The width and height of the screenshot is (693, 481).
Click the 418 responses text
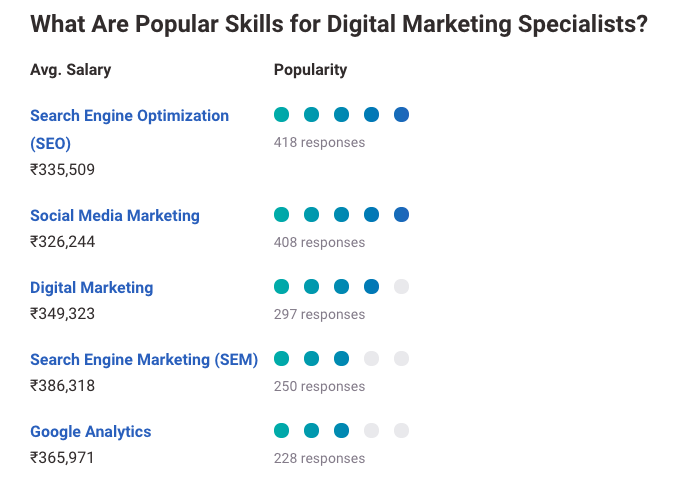pyautogui.click(x=319, y=142)
